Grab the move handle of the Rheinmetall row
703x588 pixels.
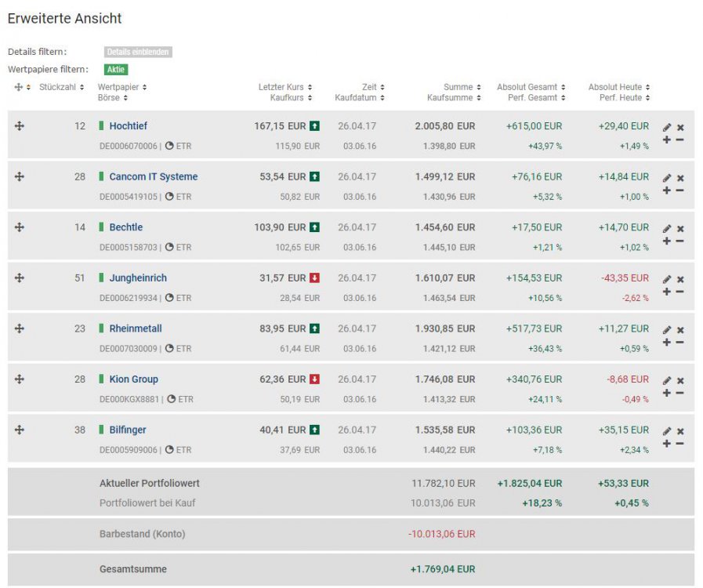pyautogui.click(x=20, y=328)
